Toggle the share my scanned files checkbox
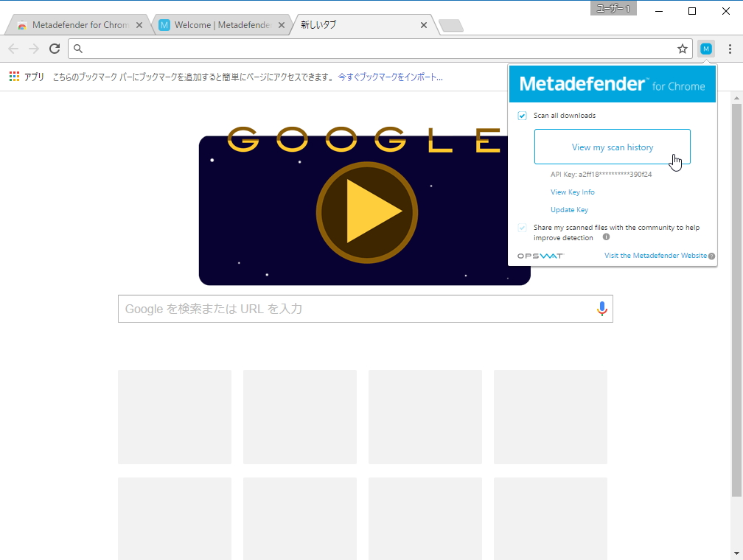This screenshot has width=743, height=560. coord(523,228)
